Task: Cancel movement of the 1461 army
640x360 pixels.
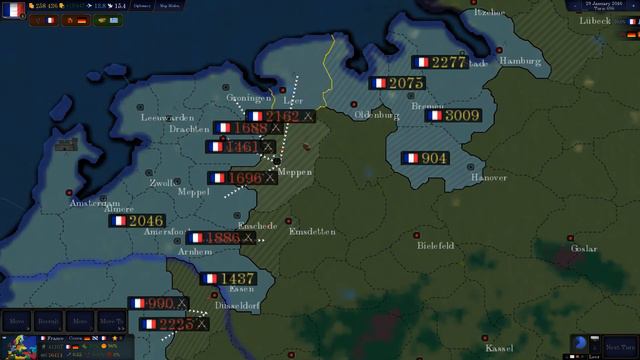Action: 268,147
